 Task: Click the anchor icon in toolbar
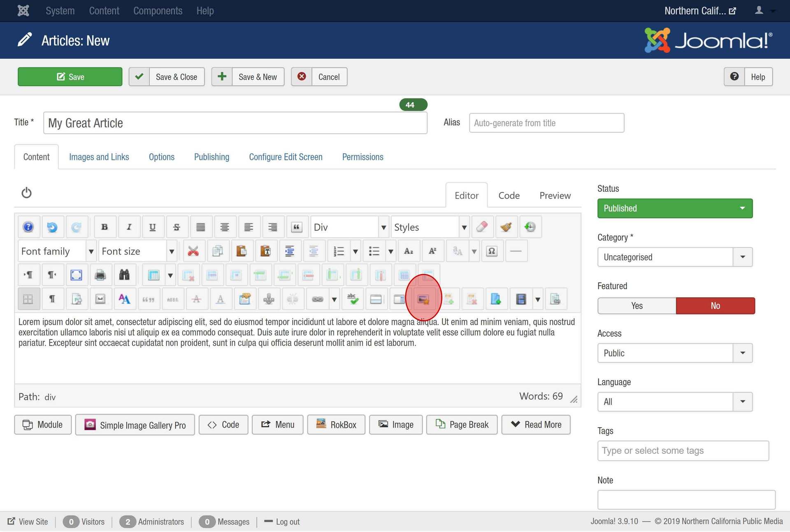[269, 299]
